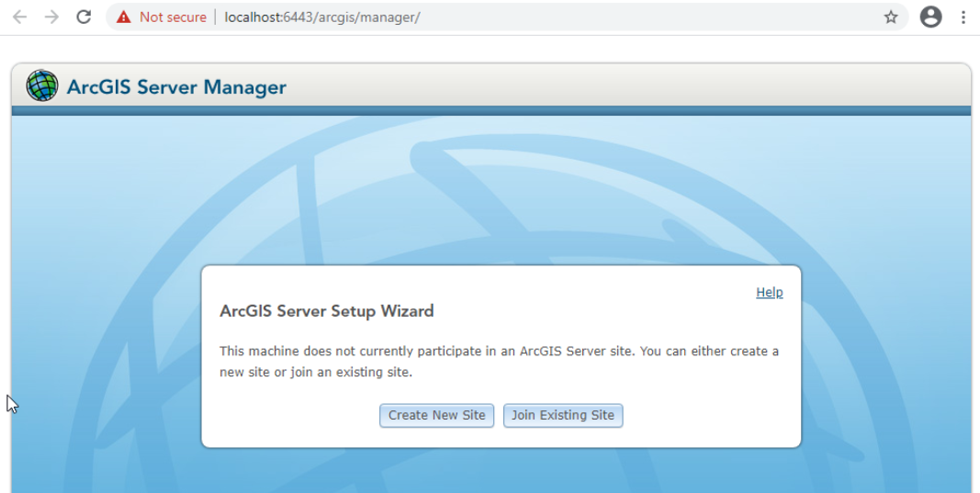Click the ArcGIS Server Manager title
This screenshot has height=493, width=980.
coord(176,87)
